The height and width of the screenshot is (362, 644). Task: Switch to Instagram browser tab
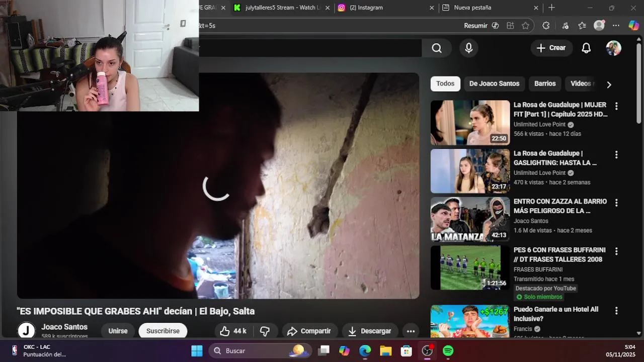coord(385,8)
